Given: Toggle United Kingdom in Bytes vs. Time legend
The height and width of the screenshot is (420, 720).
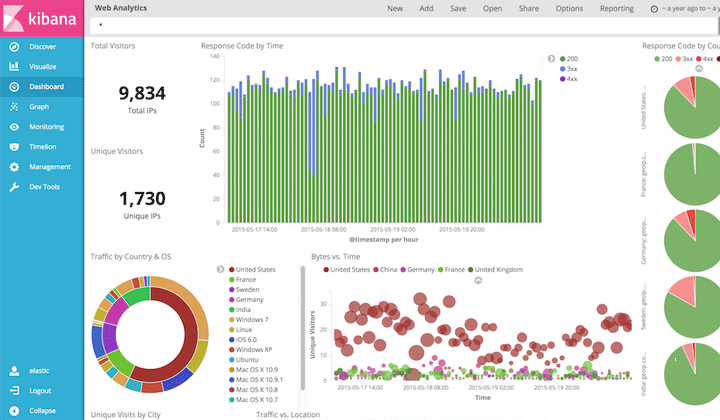Looking at the screenshot, I should click(495, 269).
